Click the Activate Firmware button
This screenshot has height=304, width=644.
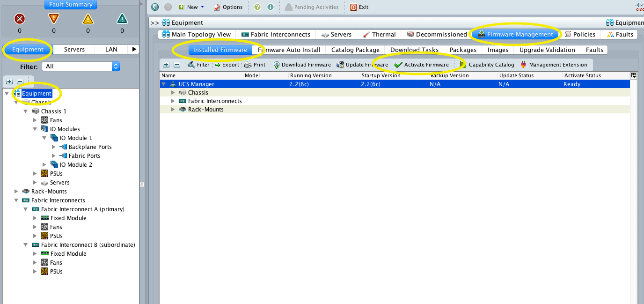[422, 65]
